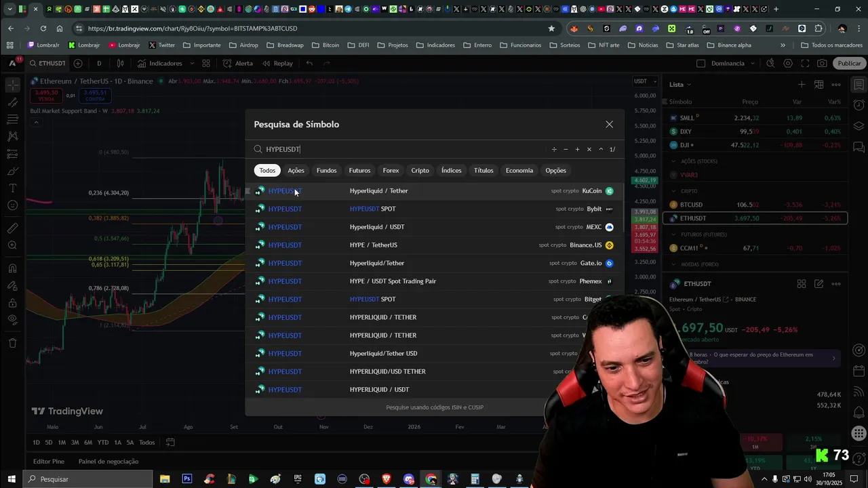Screen dimensions: 868x488
Task: Select the 1A date range button
Action: [117, 443]
